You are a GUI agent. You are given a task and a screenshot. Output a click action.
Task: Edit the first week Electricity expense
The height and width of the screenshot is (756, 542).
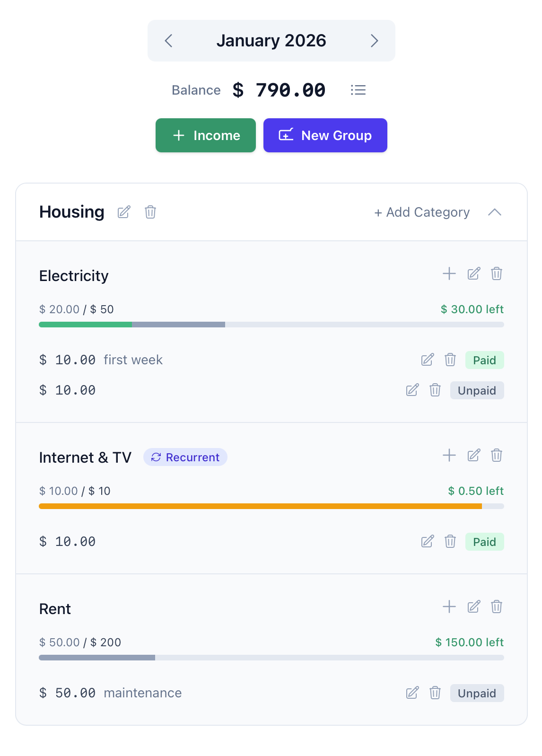[427, 360]
